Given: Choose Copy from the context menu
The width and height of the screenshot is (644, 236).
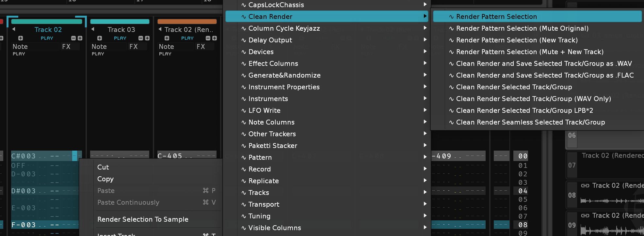Looking at the screenshot, I should (x=105, y=179).
